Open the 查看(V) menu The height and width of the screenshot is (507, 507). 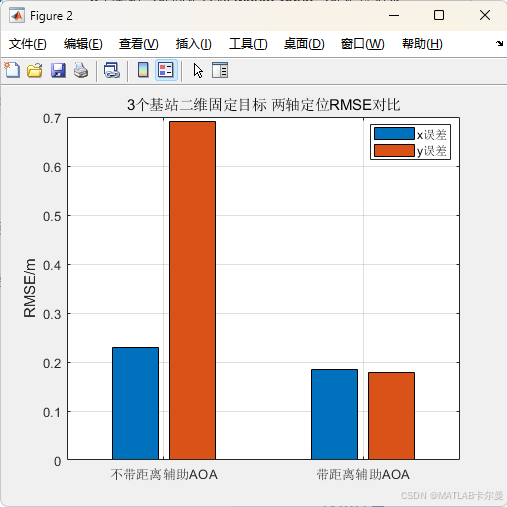tap(139, 44)
